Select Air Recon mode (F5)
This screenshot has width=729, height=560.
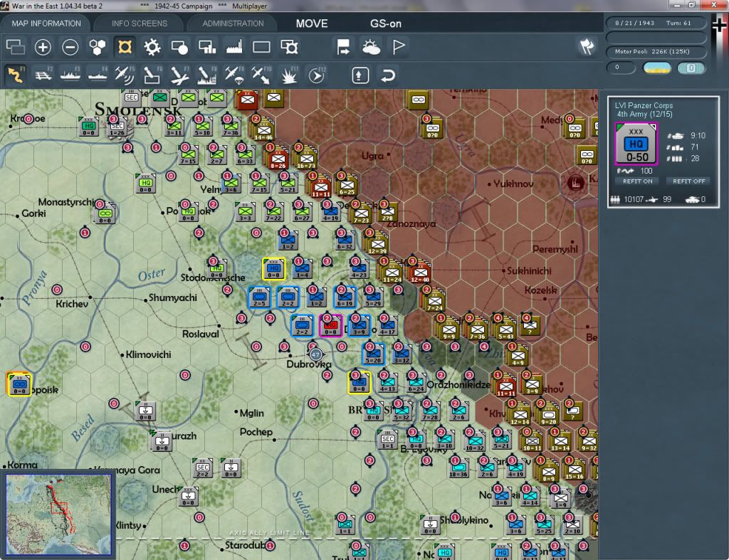(125, 75)
